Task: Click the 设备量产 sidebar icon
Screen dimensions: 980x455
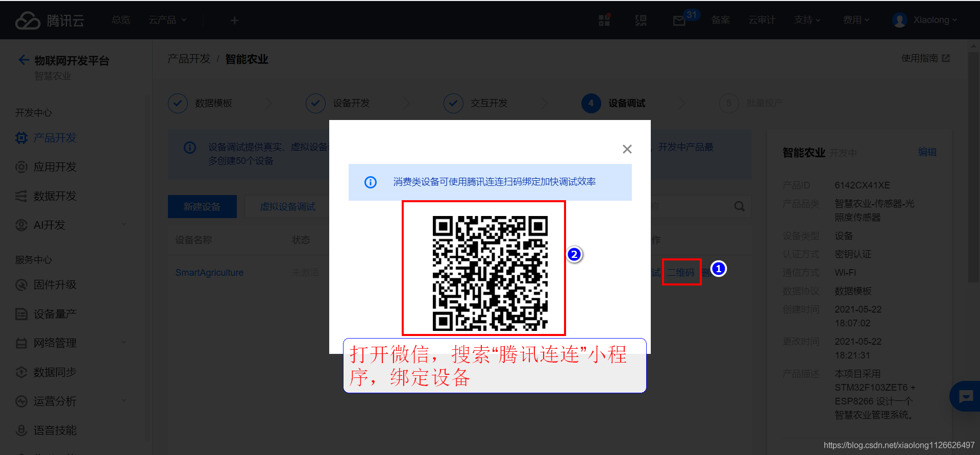Action: (21, 314)
